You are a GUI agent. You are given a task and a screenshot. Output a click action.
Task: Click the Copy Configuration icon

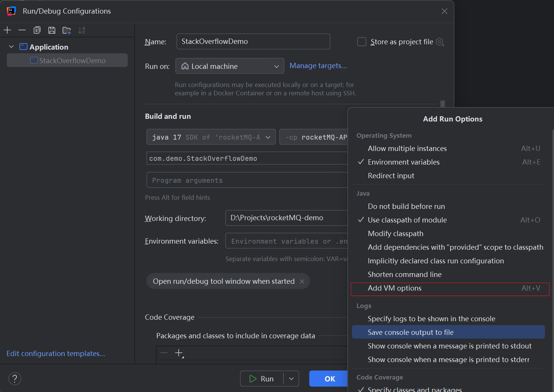tap(37, 30)
